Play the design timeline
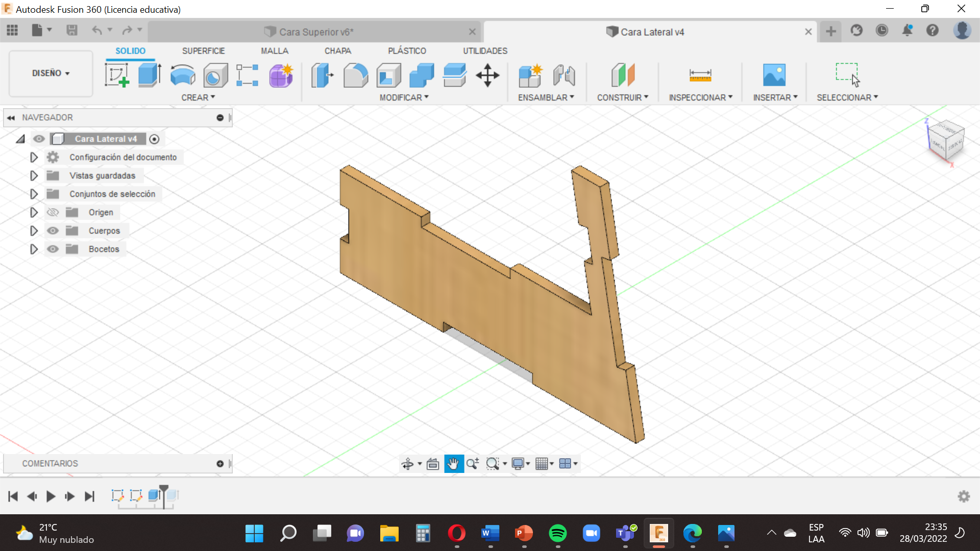Viewport: 980px width, 551px height. 51,496
